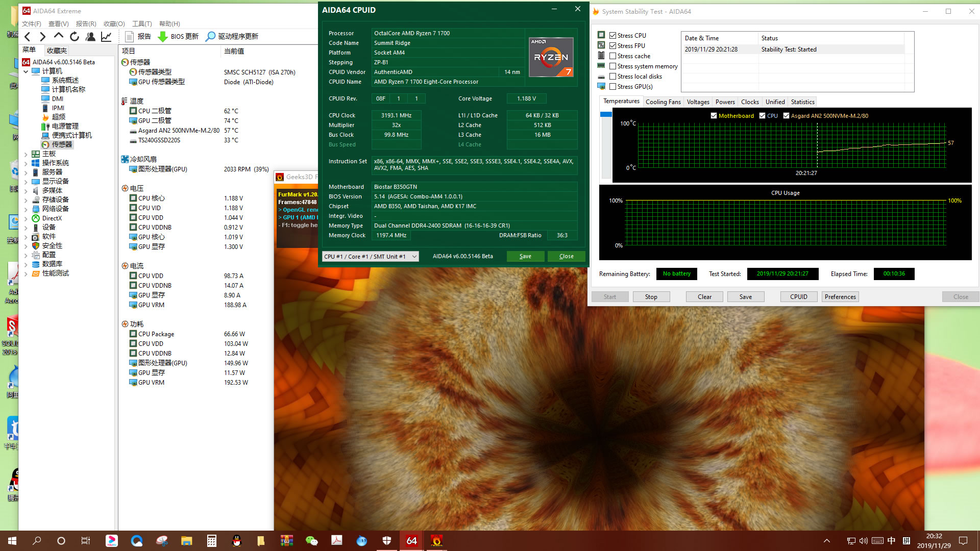Open the CPU #1 / Core #1 dropdown

point(370,257)
